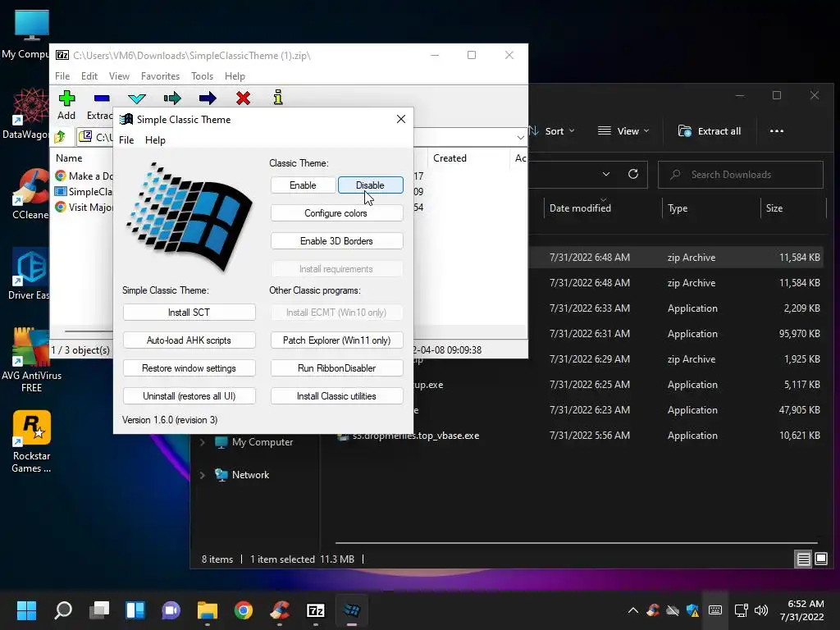Screen dimensions: 840x630
Task: Click the 7-Zip Test checkmark icon
Action: coord(137,98)
